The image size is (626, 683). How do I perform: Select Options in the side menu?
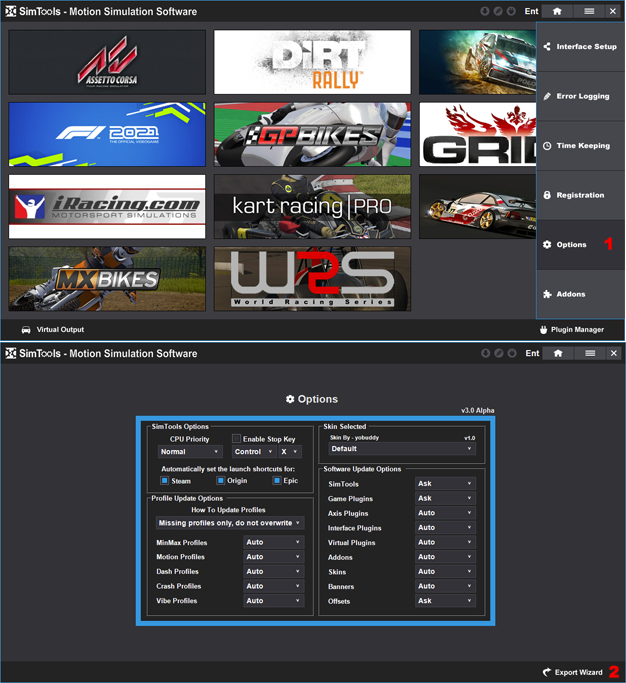[580, 245]
